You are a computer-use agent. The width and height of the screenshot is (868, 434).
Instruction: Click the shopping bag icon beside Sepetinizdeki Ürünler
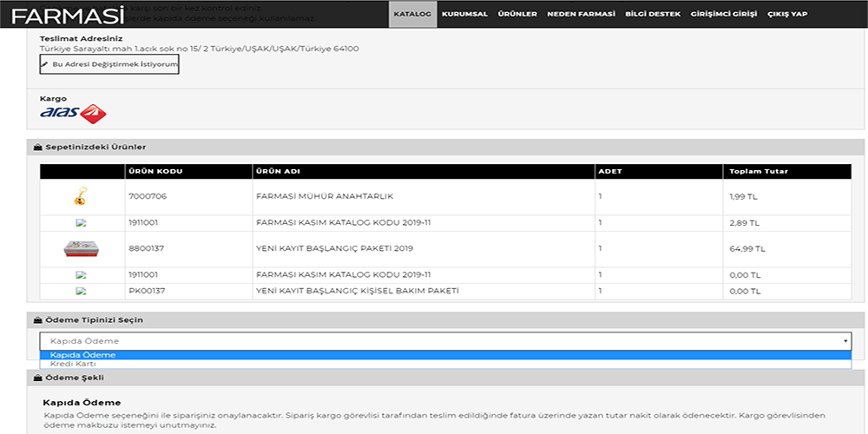click(37, 148)
